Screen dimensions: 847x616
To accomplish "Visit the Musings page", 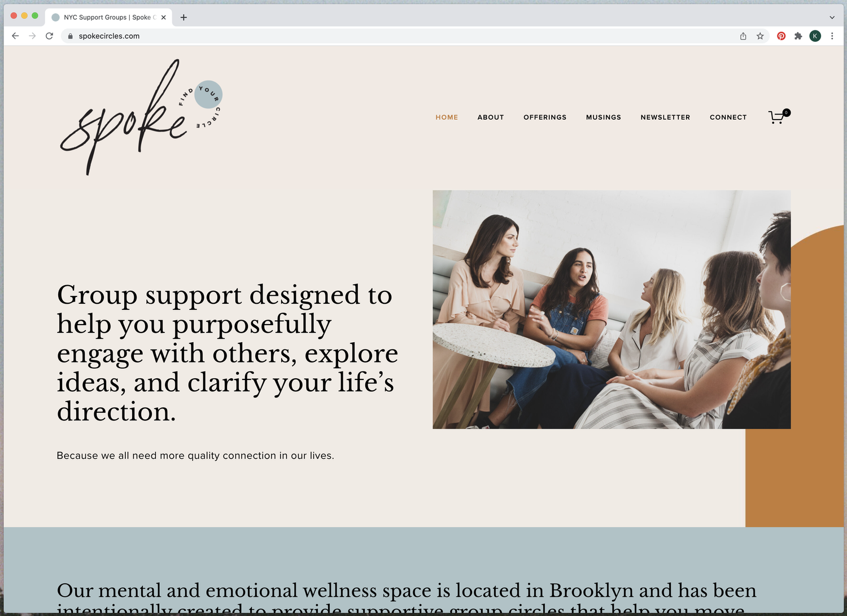I will click(x=604, y=117).
